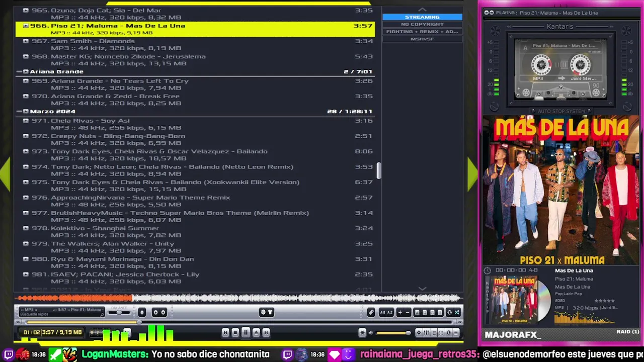Click the clock icon next to 00:00:00 A-B
The width and height of the screenshot is (644, 362).
(487, 270)
